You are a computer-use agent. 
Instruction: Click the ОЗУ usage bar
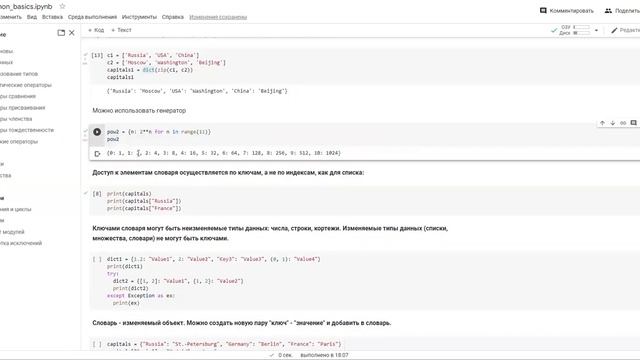click(581, 27)
